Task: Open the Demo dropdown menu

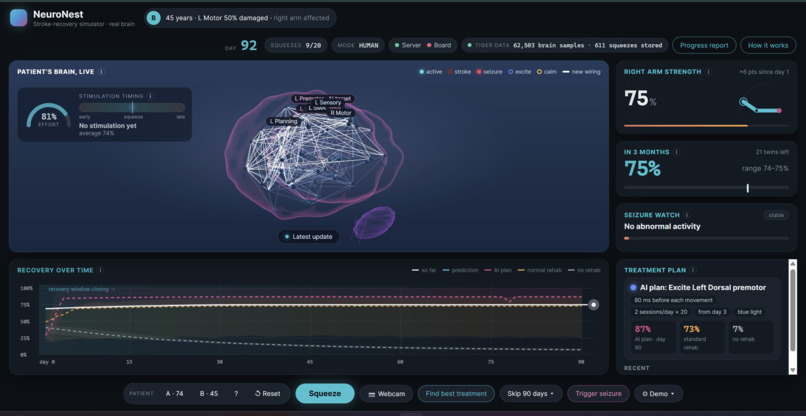Action: pyautogui.click(x=658, y=394)
